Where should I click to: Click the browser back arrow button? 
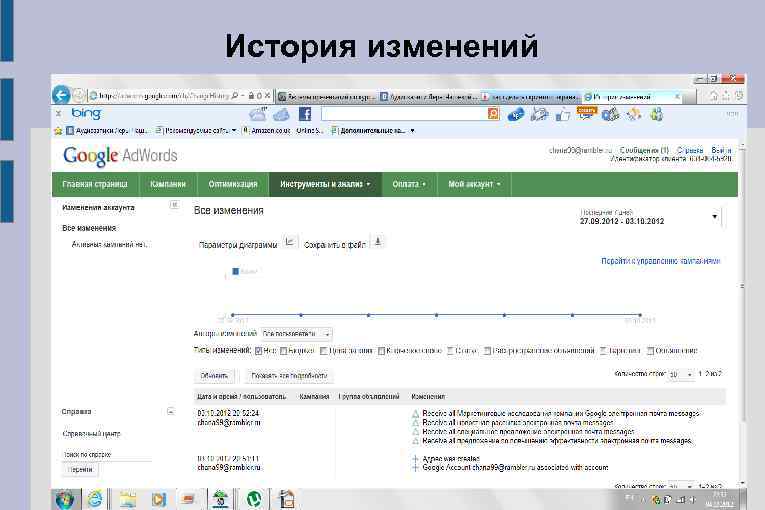61,95
